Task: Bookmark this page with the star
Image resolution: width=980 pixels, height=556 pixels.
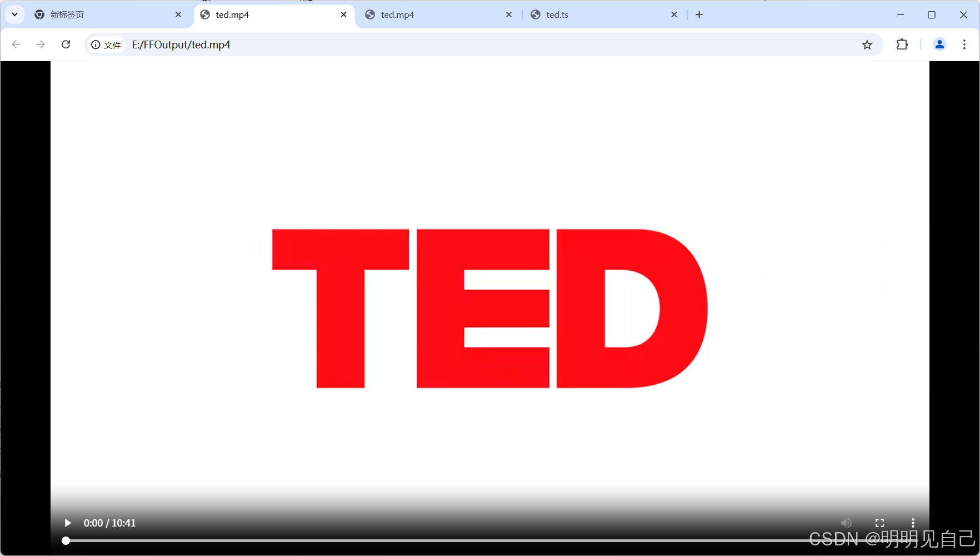Action: 867,44
